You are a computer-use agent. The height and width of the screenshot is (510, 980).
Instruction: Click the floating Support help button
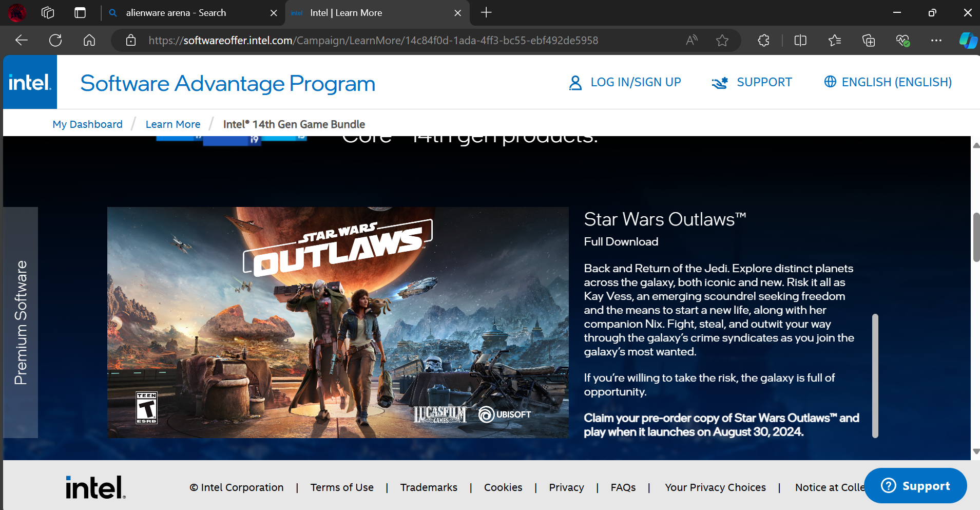click(916, 485)
